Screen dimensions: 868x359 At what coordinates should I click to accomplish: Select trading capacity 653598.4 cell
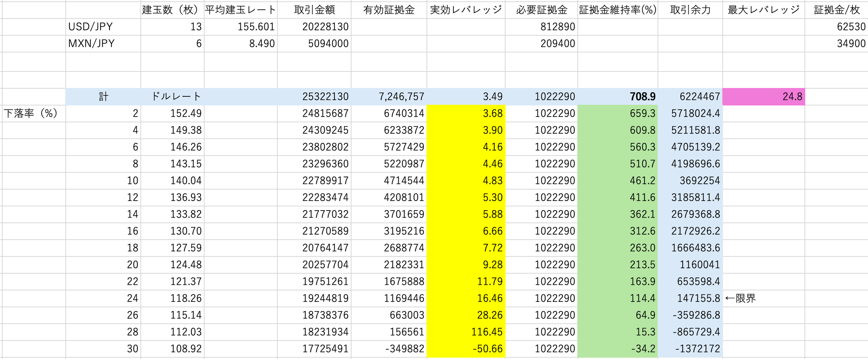click(x=690, y=281)
